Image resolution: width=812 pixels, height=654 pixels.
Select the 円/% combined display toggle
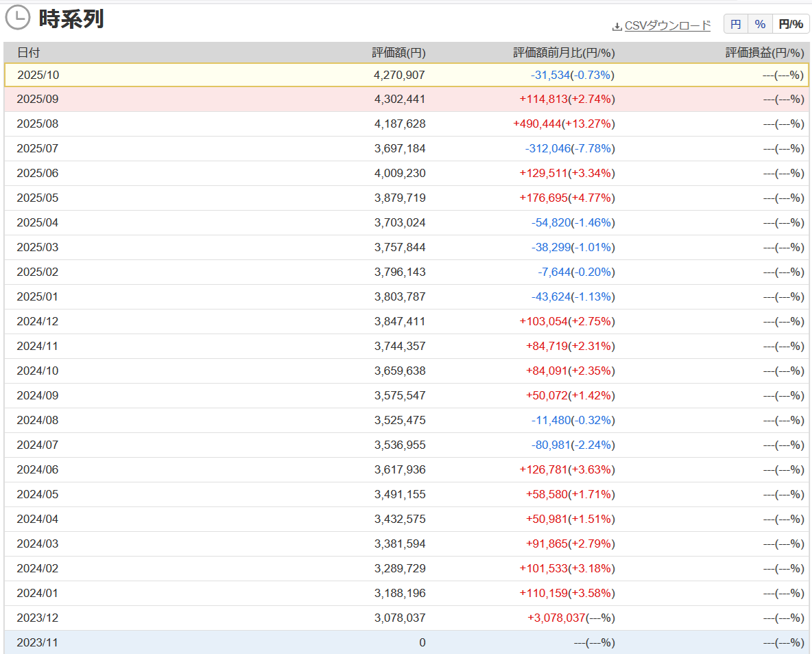791,24
